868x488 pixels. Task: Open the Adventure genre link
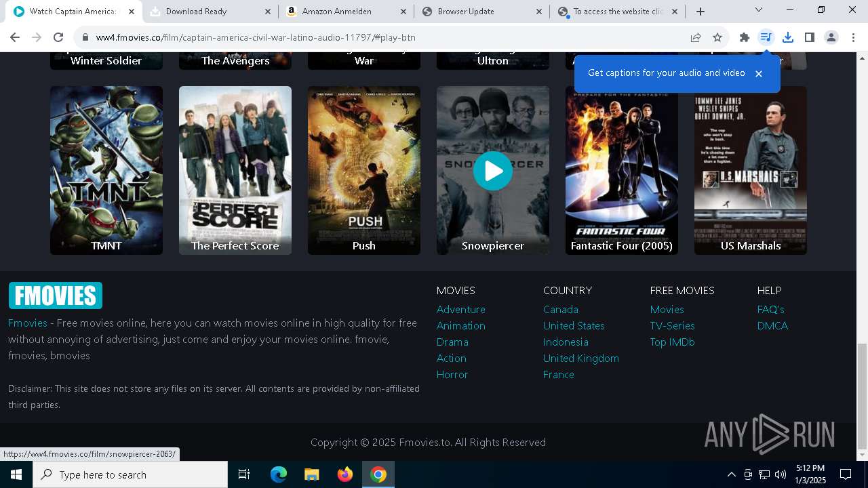pyautogui.click(x=461, y=309)
